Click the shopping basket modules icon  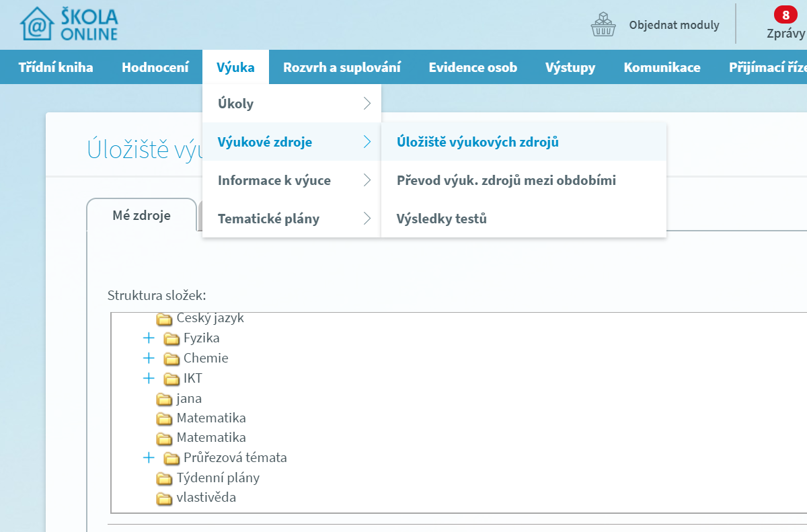(603, 25)
